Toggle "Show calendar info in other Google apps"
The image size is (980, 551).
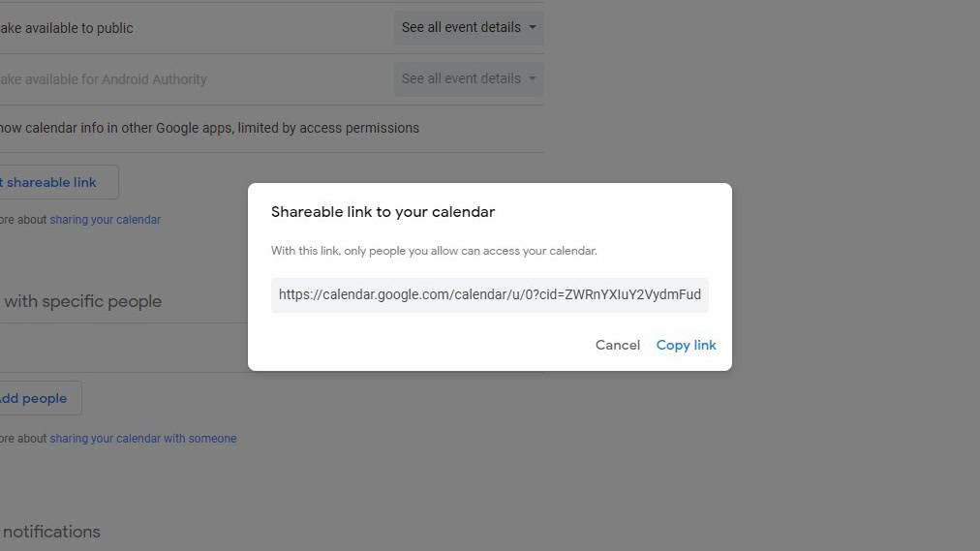[x=209, y=128]
